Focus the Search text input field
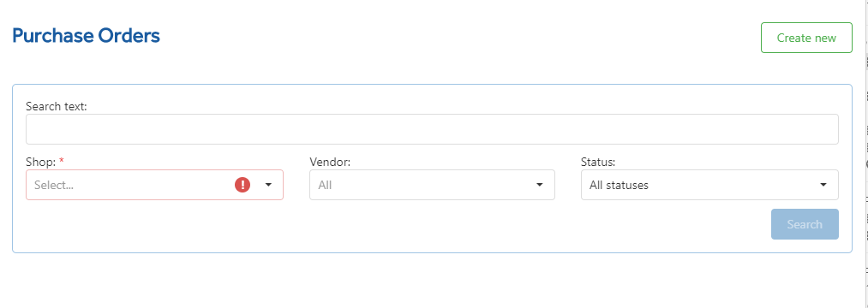The height and width of the screenshot is (308, 868). (x=432, y=129)
